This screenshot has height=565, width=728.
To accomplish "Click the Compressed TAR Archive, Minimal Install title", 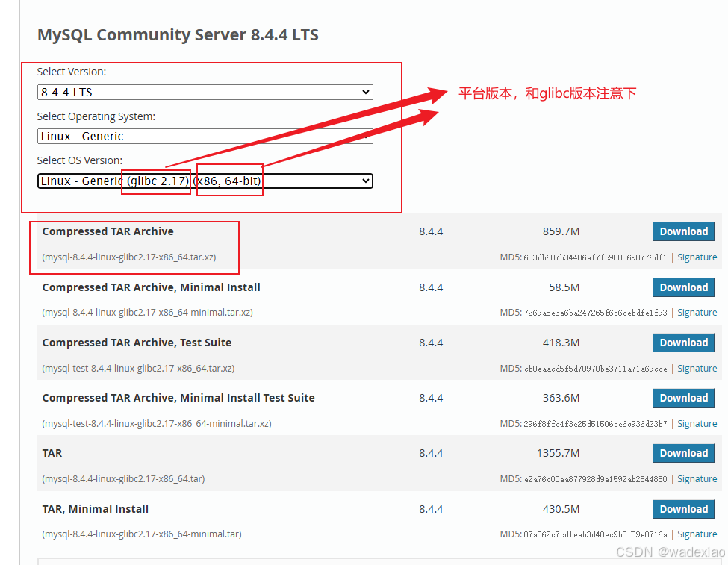I will click(x=151, y=287).
